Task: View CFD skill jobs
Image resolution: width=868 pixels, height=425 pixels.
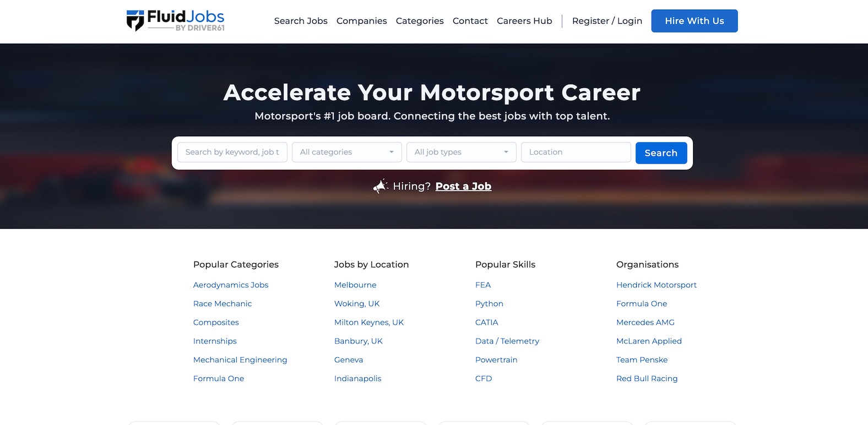Action: (x=484, y=379)
